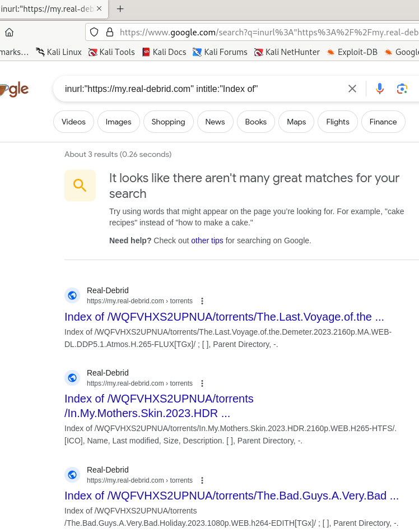View site info via padlock icon
The image size is (419, 532).
coord(109,32)
